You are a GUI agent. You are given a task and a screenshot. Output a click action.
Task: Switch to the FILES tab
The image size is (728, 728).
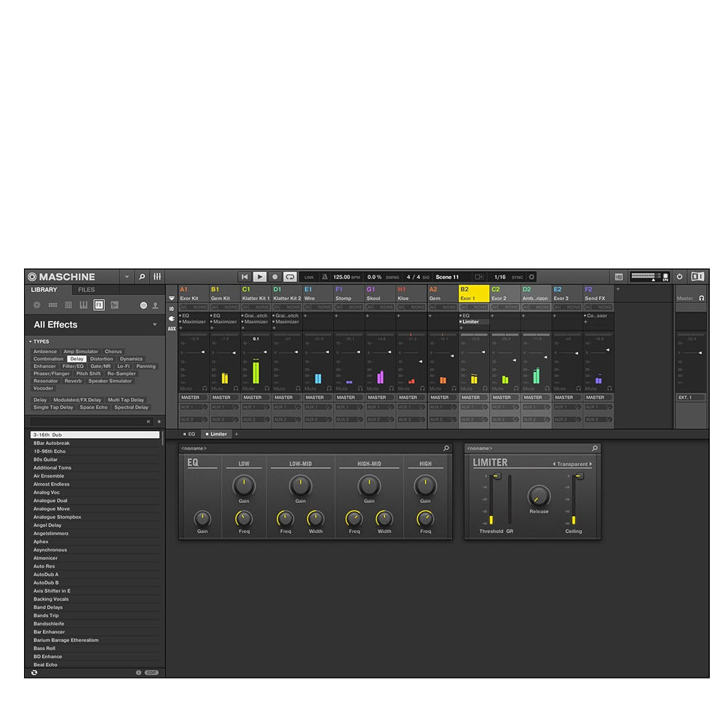[x=87, y=290]
